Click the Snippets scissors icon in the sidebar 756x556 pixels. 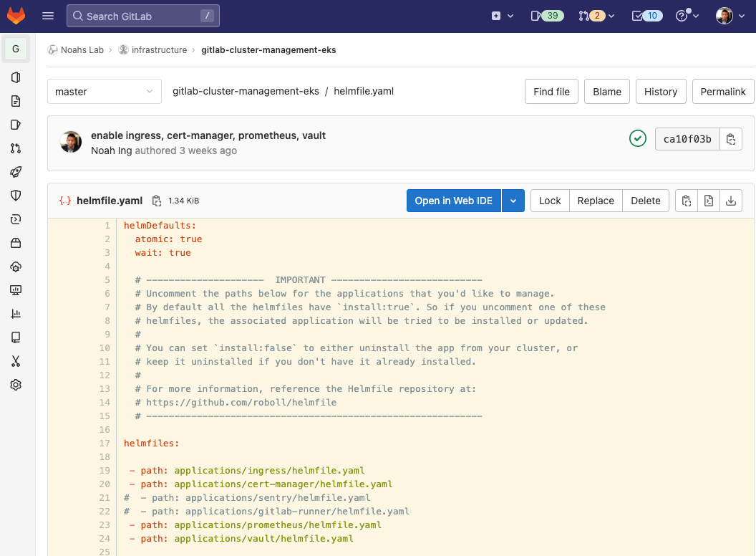[x=16, y=361]
